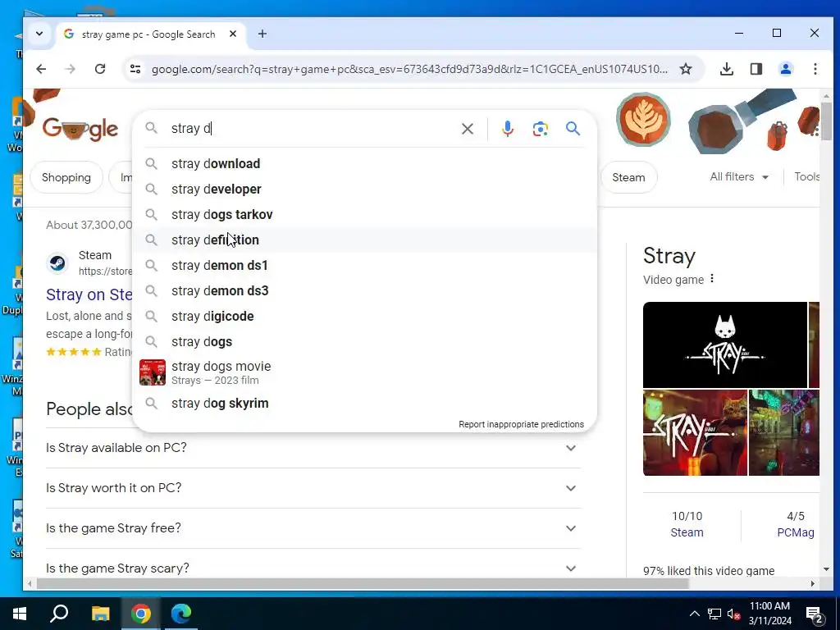Image resolution: width=840 pixels, height=630 pixels.
Task: Close the Google Search tab
Action: [233, 34]
